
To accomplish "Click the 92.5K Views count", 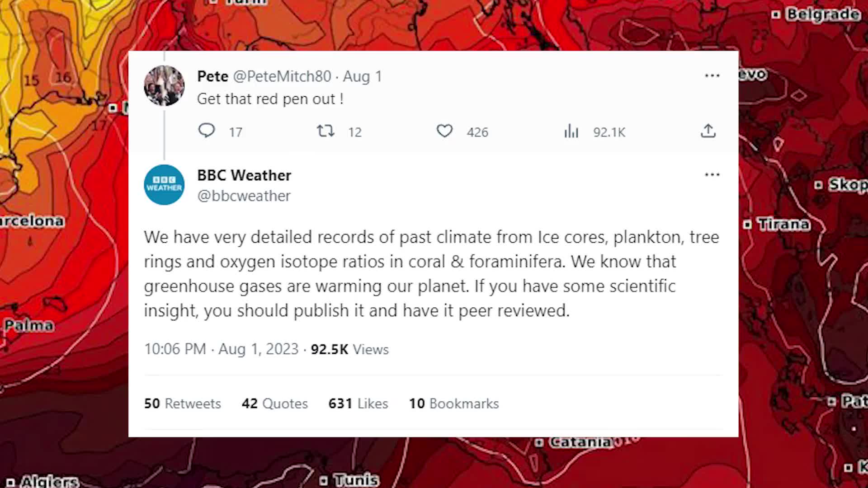I will 350,349.
